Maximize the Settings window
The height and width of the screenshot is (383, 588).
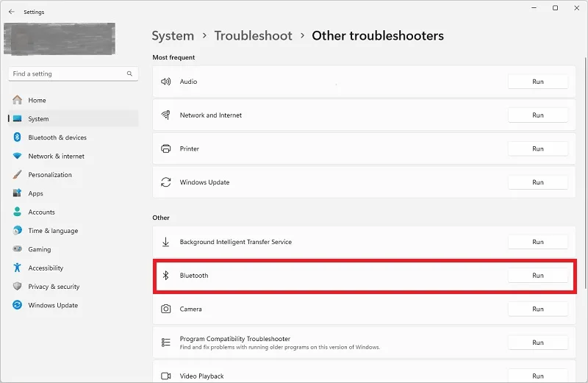556,8
